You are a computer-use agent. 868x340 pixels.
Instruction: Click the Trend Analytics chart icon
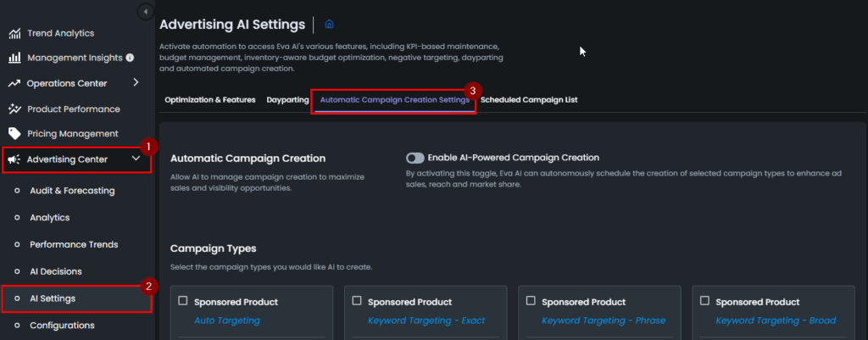tap(15, 33)
